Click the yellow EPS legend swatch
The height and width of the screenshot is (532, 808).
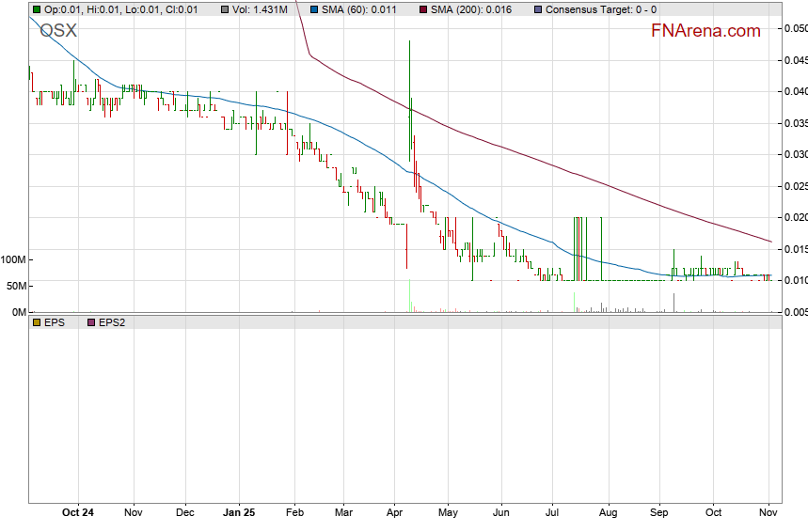tap(37, 321)
